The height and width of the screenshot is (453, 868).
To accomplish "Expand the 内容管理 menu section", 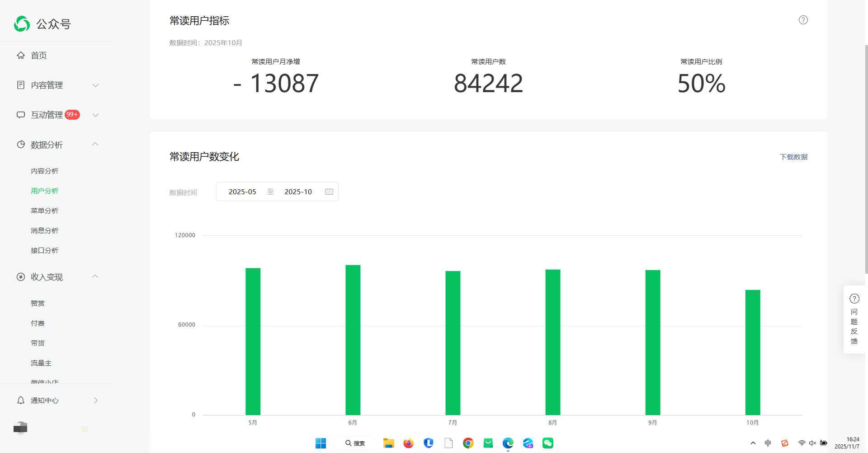I will pos(57,85).
